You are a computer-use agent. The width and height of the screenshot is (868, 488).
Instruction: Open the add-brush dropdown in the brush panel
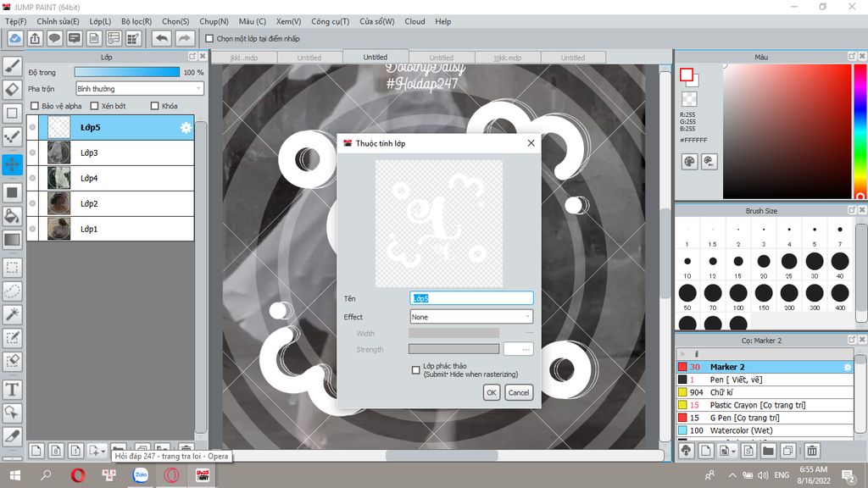pos(733,452)
